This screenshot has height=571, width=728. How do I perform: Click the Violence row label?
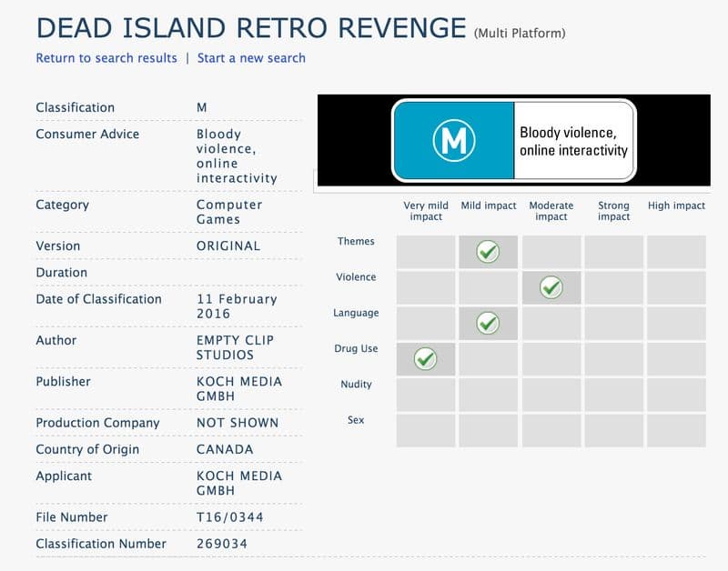(356, 277)
